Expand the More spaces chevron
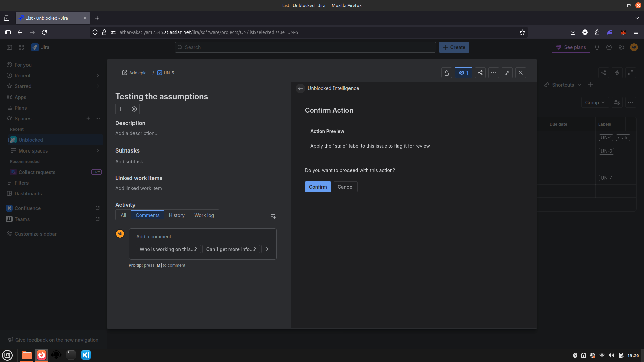Screen dimensions: 644x362 (98, 150)
